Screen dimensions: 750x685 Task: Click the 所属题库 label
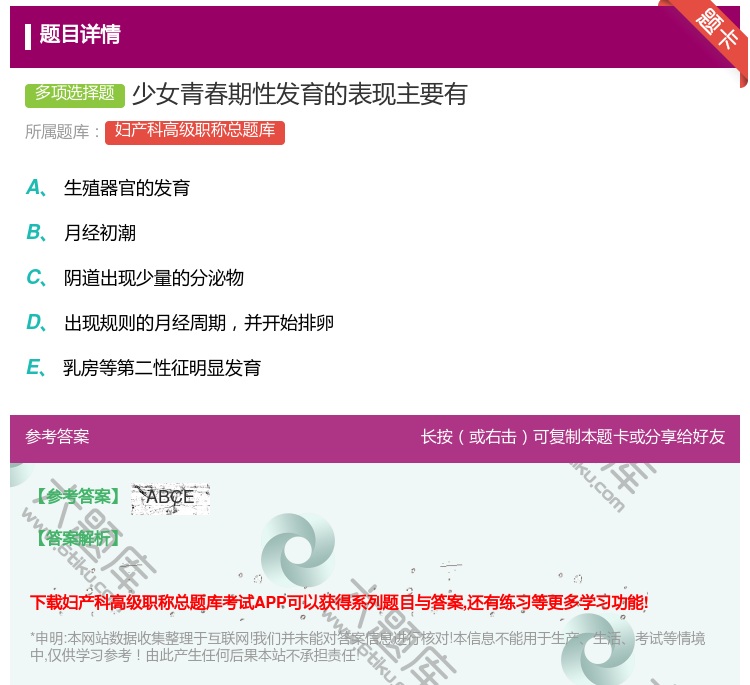pyautogui.click(x=62, y=132)
